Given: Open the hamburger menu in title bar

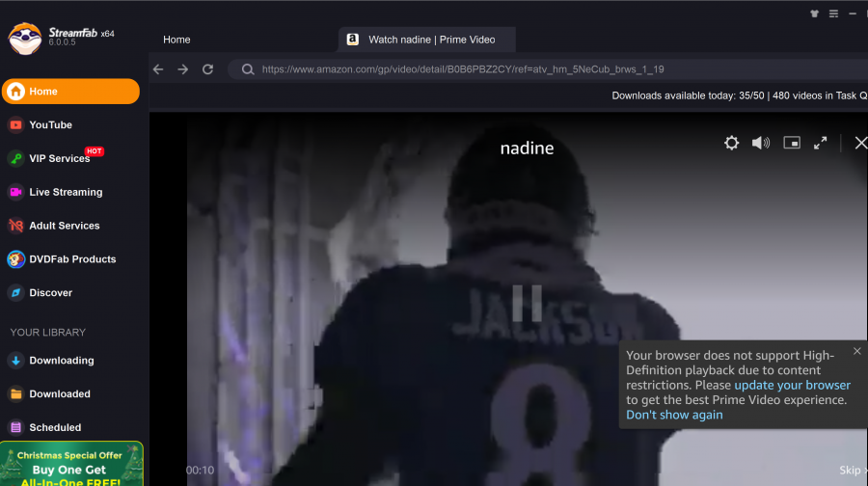Looking at the screenshot, I should [833, 13].
